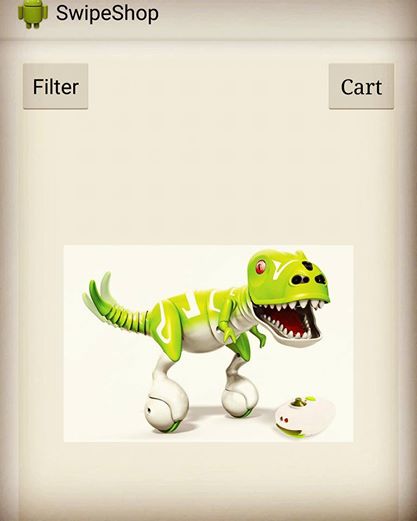Tap blank space below the product photo
417x521 pixels.
click(x=208, y=480)
